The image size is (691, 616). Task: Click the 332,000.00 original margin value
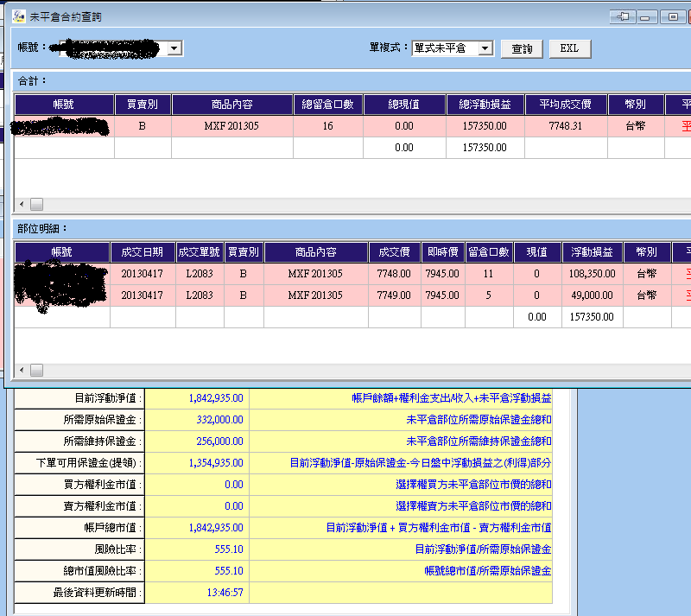pyautogui.click(x=220, y=420)
